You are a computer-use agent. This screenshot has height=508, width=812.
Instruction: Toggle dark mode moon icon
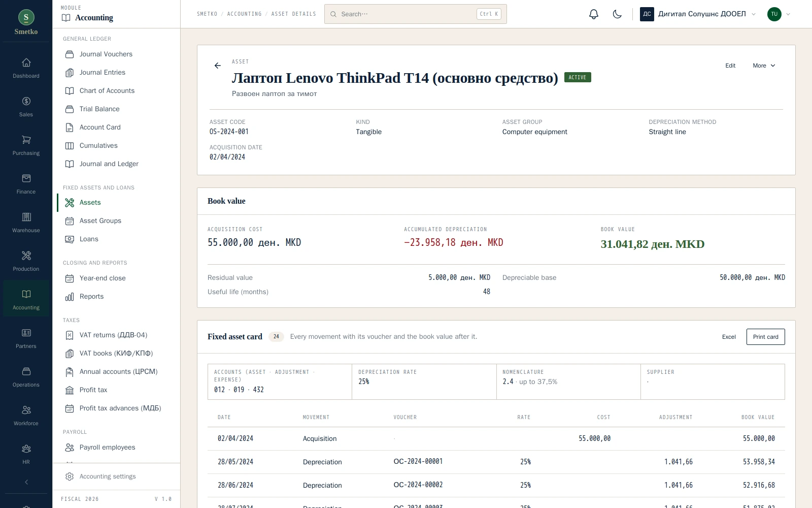(617, 14)
